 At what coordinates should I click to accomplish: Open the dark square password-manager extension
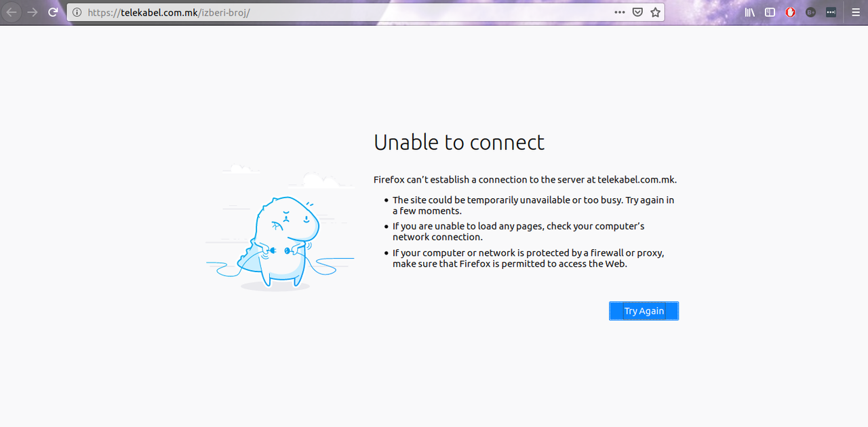tap(831, 12)
